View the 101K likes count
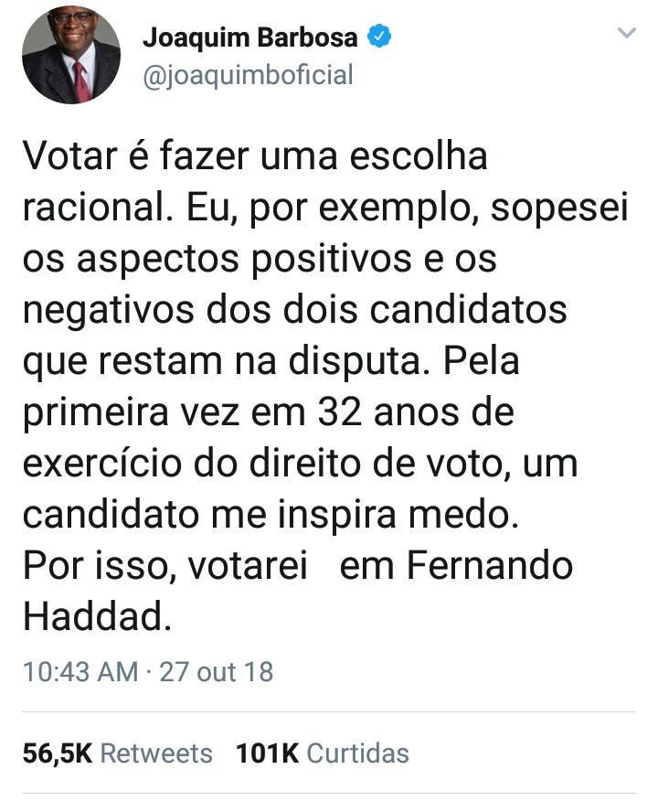The height and width of the screenshot is (812, 658). pyautogui.click(x=268, y=753)
